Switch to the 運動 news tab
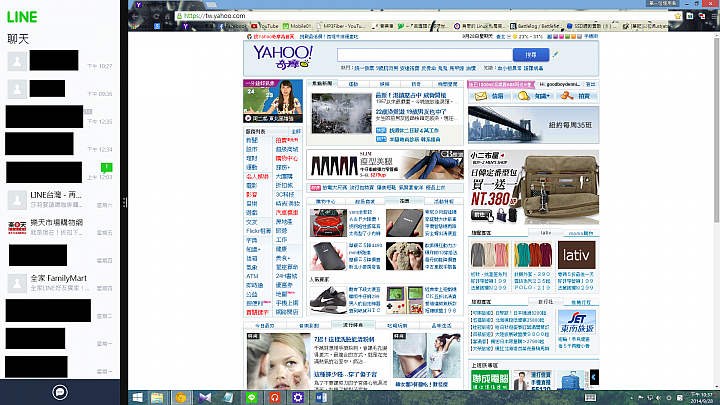Screen dimensions: 720x405 pyautogui.click(x=353, y=84)
